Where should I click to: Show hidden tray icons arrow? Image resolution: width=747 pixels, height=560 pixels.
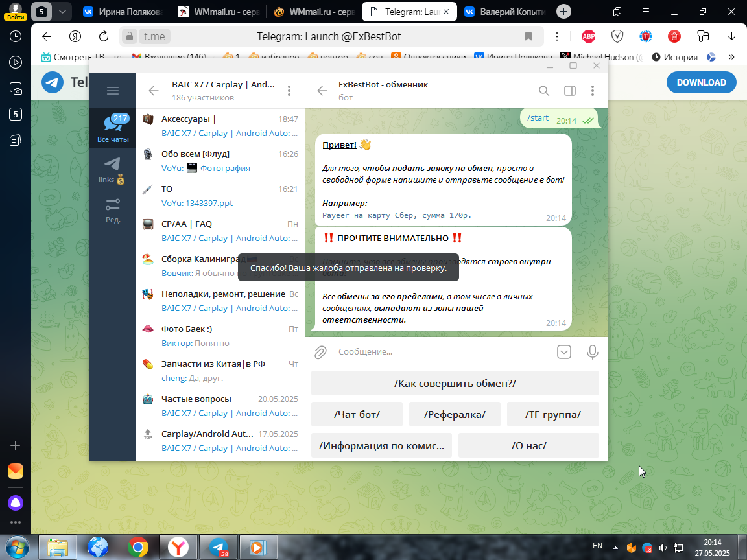(x=615, y=548)
